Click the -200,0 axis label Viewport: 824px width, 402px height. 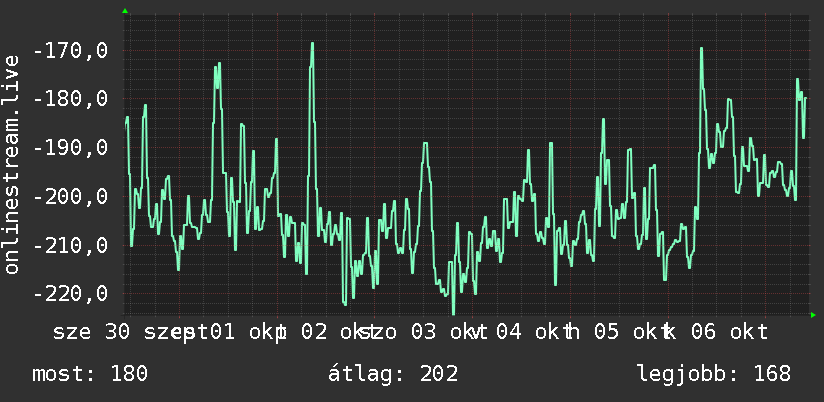(x=70, y=197)
